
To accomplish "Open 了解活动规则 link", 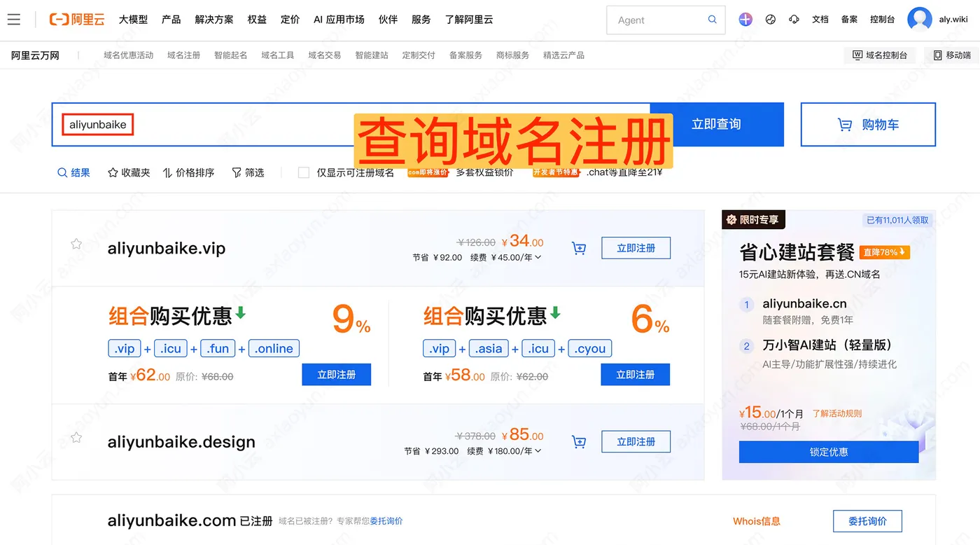I will click(837, 413).
